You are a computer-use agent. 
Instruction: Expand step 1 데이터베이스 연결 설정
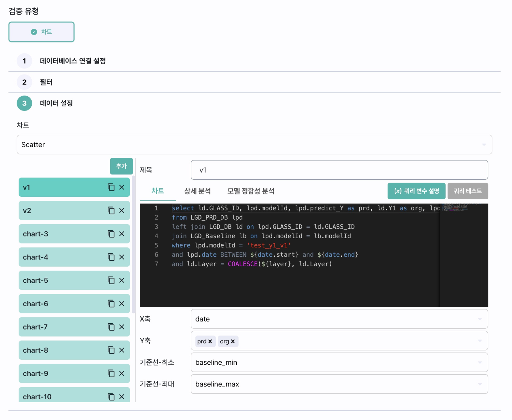(x=254, y=61)
